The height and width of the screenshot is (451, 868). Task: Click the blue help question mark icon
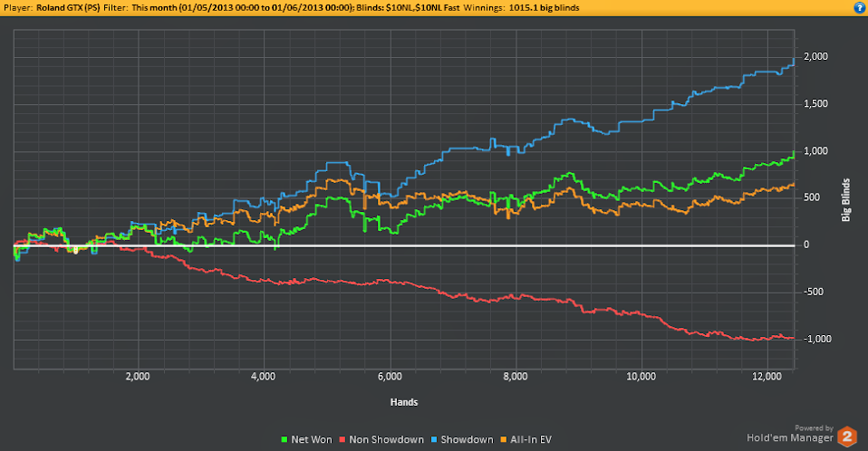pos(861,7)
